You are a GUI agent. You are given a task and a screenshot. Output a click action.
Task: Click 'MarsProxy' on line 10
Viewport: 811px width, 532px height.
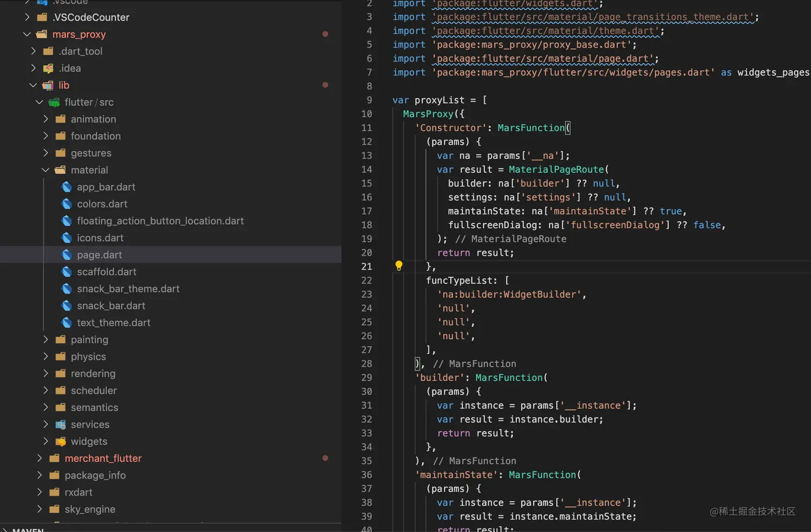pos(428,114)
